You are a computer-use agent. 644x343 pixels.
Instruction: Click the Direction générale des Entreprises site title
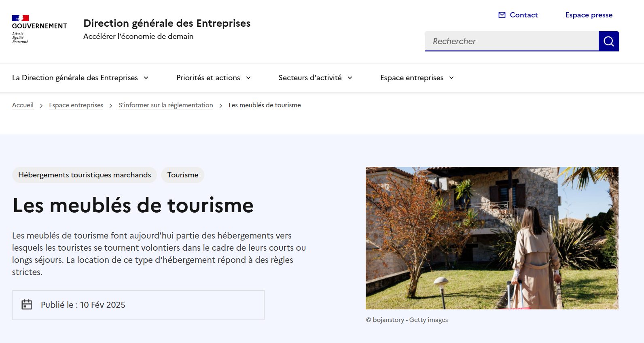coord(167,23)
